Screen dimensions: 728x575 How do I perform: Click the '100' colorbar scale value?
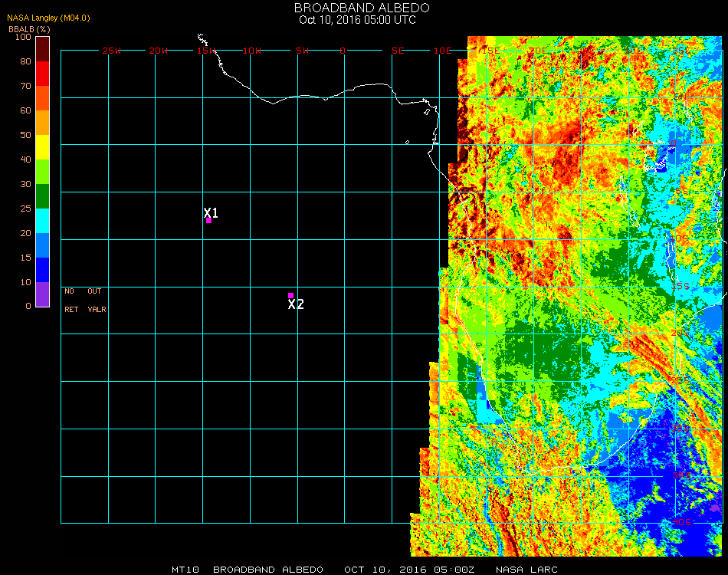23,37
